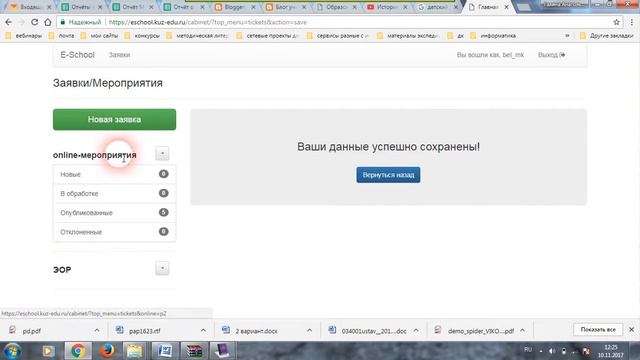Open the options arrow for pd.pdf download

coord(97,330)
